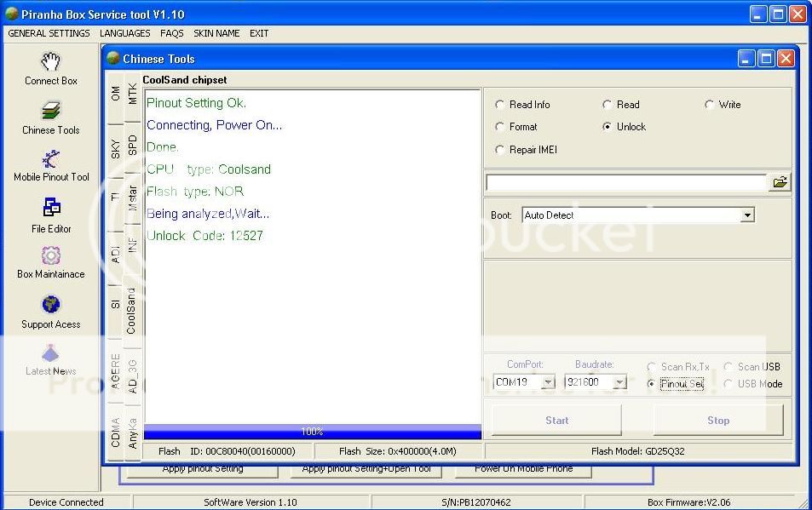Click the Unlock Code: 12527 log line

click(x=205, y=236)
